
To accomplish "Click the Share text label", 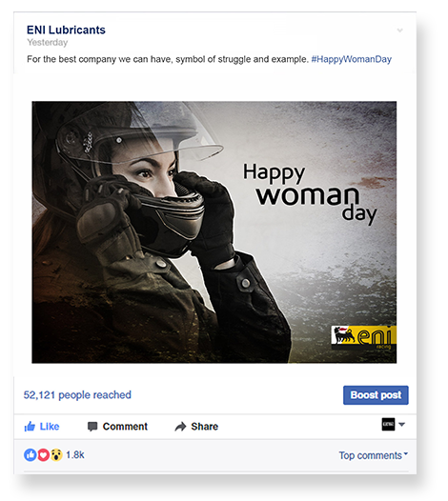I will click(x=205, y=427).
